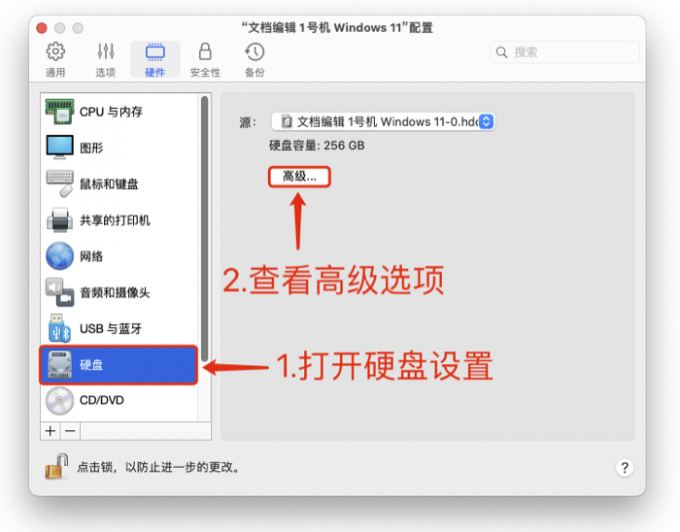Click the lock icon to prevent changes
Viewport: 680px width, 532px height.
pyautogui.click(x=57, y=466)
